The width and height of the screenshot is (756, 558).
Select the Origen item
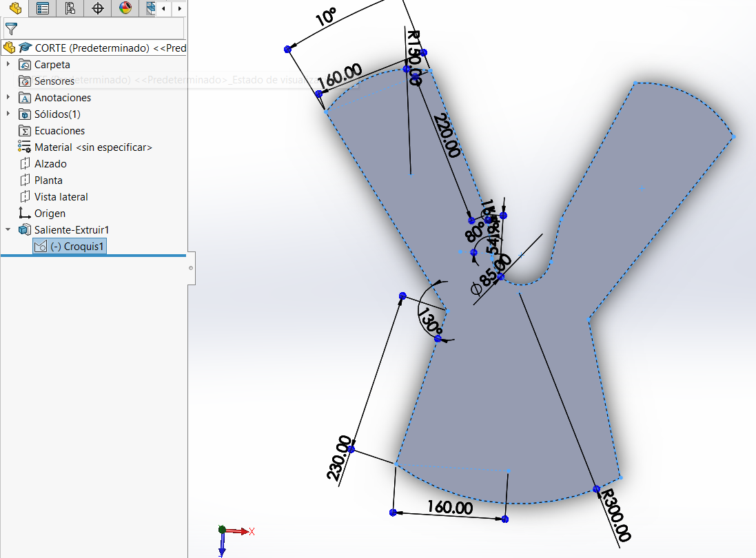coord(50,213)
